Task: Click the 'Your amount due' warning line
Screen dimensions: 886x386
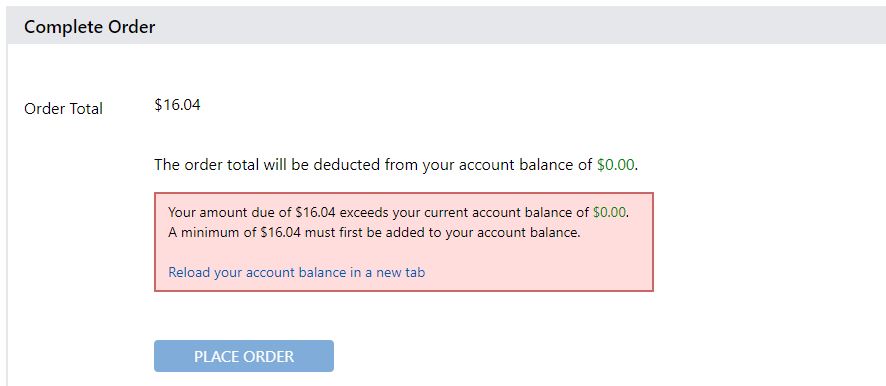Action: click(398, 212)
